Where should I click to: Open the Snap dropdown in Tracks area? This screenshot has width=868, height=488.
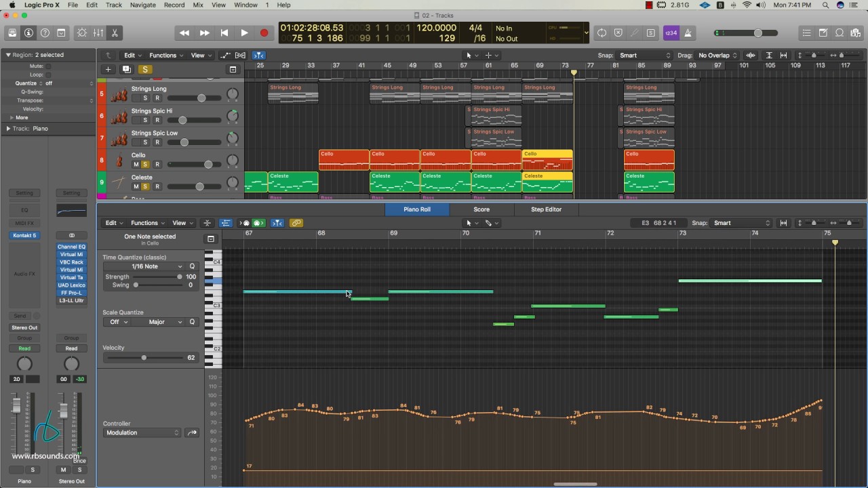pos(646,56)
